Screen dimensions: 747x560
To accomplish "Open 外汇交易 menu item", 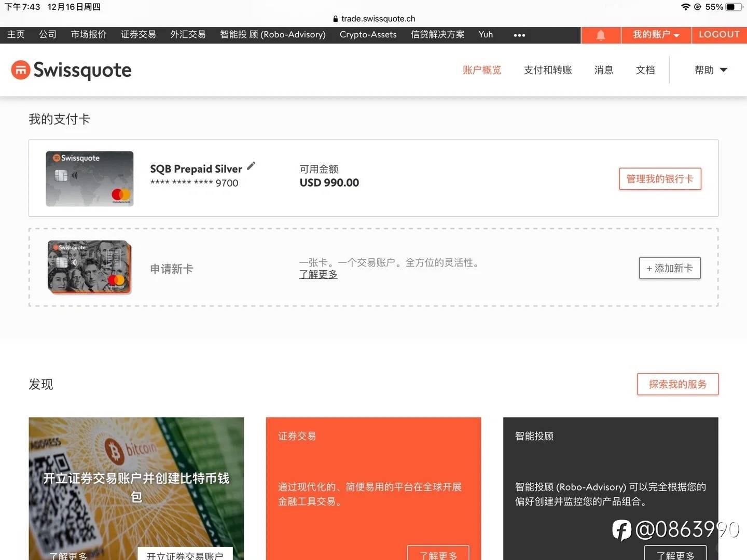I will tap(188, 34).
